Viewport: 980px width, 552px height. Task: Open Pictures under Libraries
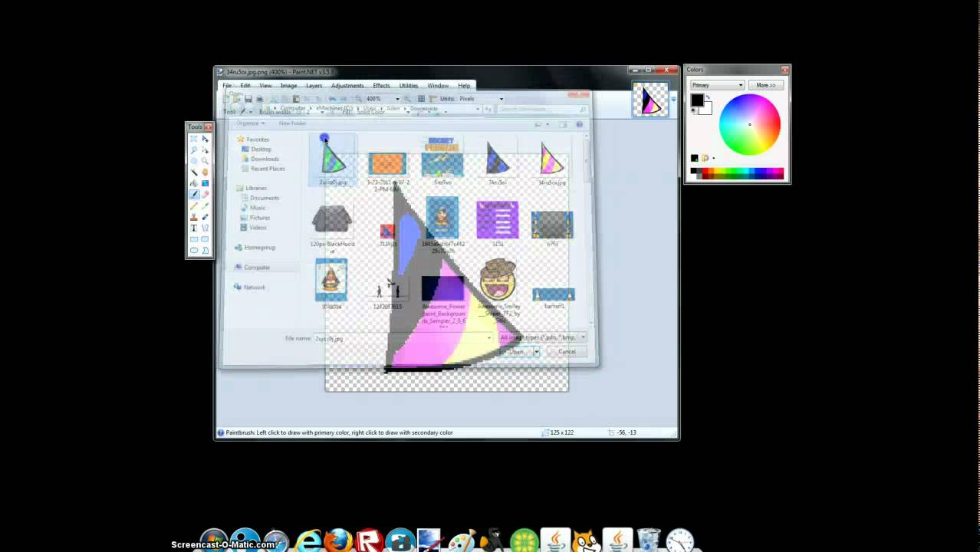tap(259, 218)
